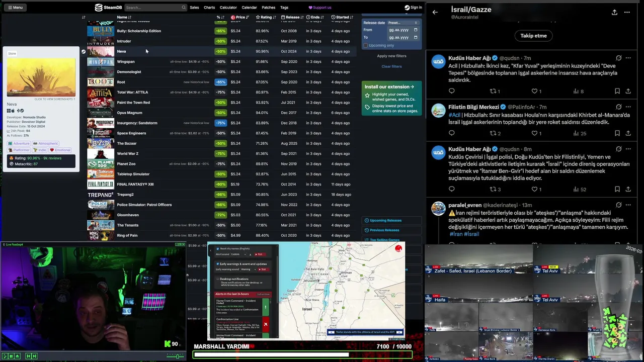Open the Tags menu item
This screenshot has width=644, height=362.
coord(284,8)
